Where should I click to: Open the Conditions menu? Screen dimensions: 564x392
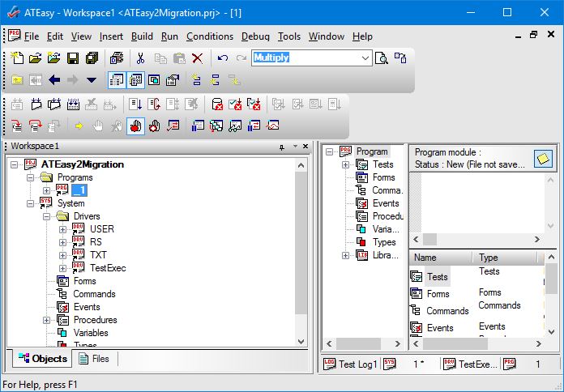[210, 36]
